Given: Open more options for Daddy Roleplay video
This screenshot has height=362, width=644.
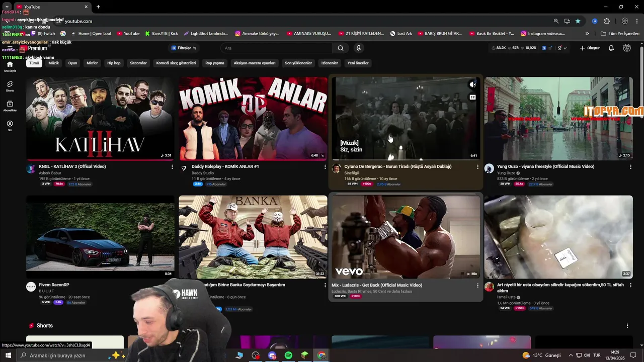Looking at the screenshot, I should (x=325, y=167).
